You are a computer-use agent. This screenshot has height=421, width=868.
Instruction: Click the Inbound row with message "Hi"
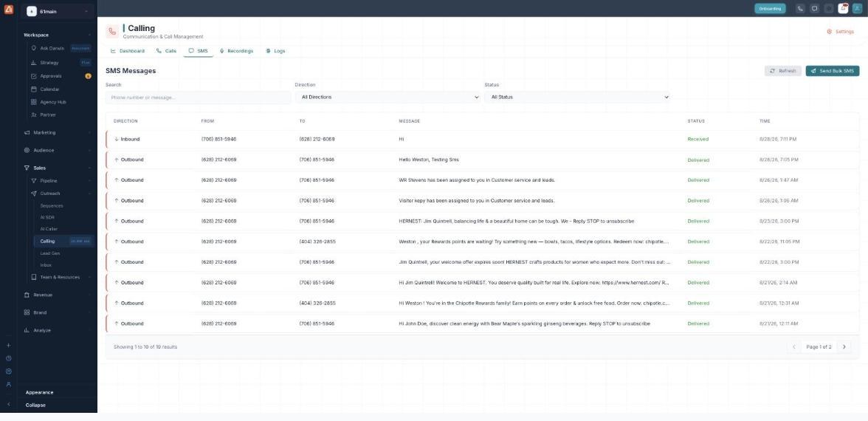click(482, 139)
